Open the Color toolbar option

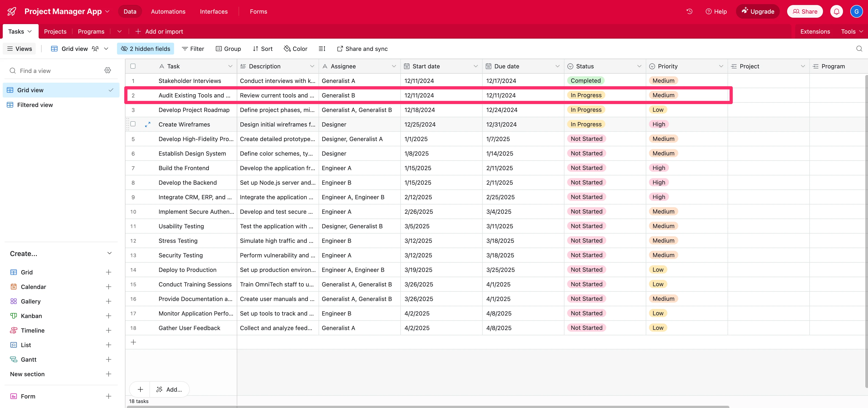click(296, 49)
